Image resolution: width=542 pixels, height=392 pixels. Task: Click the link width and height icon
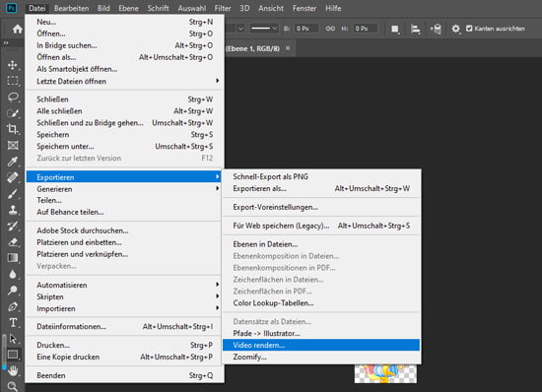tap(330, 29)
